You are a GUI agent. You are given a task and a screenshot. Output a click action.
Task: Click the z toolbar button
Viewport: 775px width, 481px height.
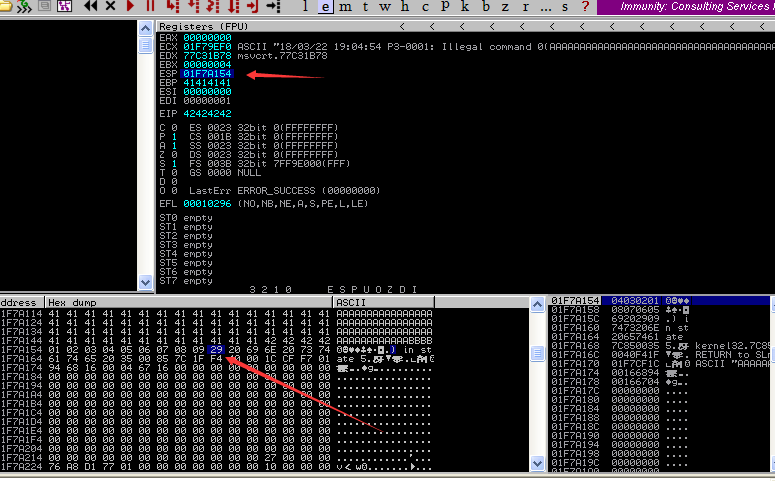click(505, 6)
